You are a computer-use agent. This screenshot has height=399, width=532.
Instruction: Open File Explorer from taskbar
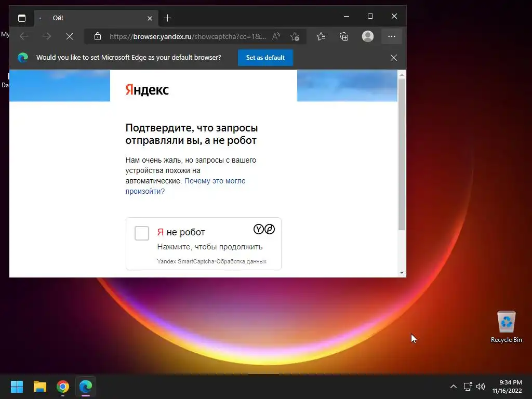pyautogui.click(x=39, y=387)
